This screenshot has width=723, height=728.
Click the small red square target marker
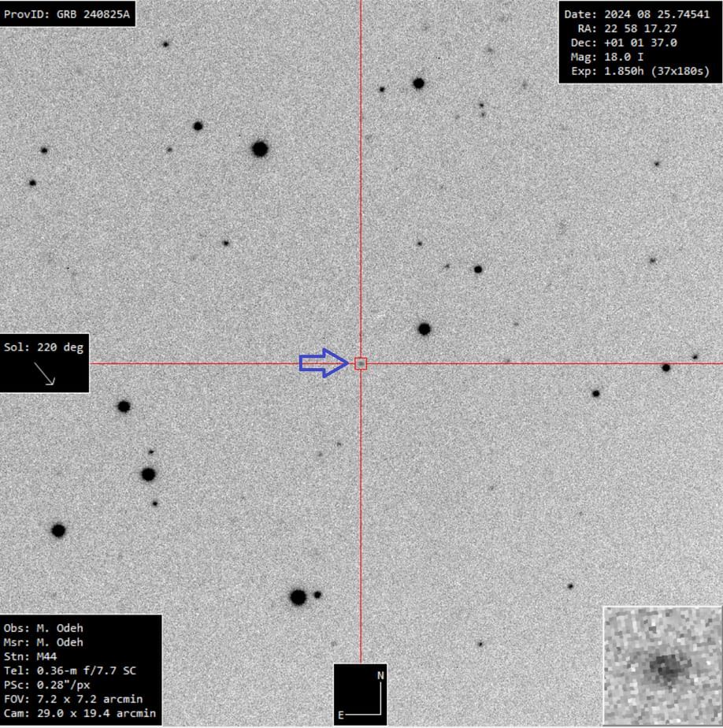361,363
